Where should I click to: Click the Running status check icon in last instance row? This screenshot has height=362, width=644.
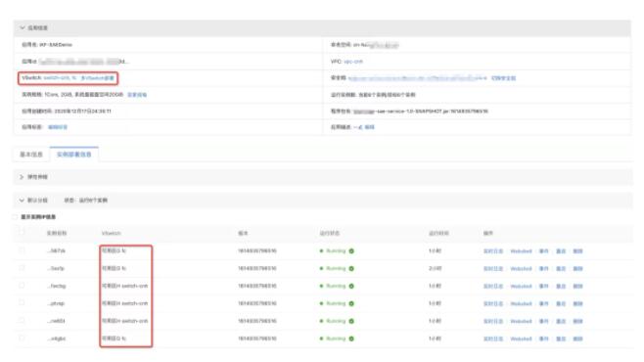click(351, 339)
